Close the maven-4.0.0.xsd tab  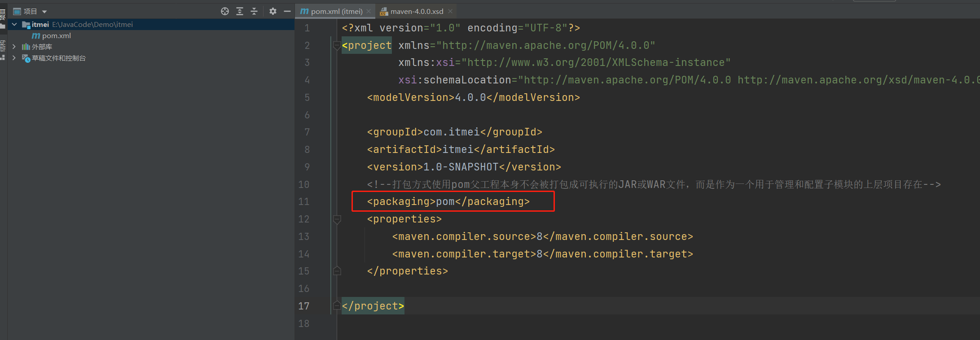450,11
